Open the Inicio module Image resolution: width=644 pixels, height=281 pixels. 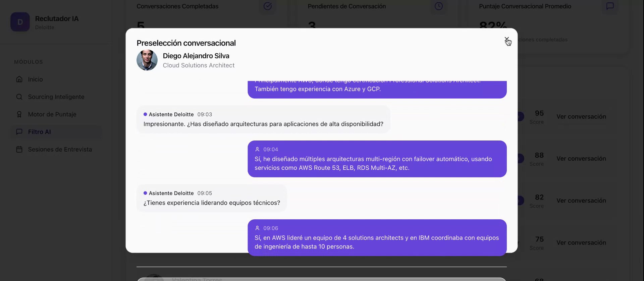(x=56, y=79)
